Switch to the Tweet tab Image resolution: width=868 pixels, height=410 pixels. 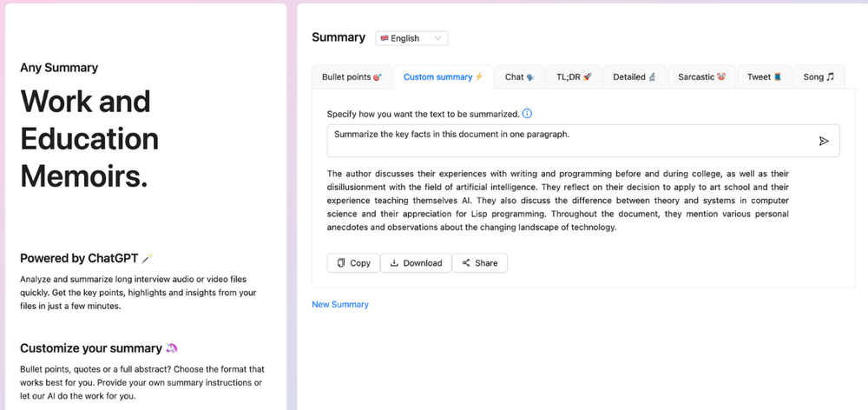click(x=764, y=77)
